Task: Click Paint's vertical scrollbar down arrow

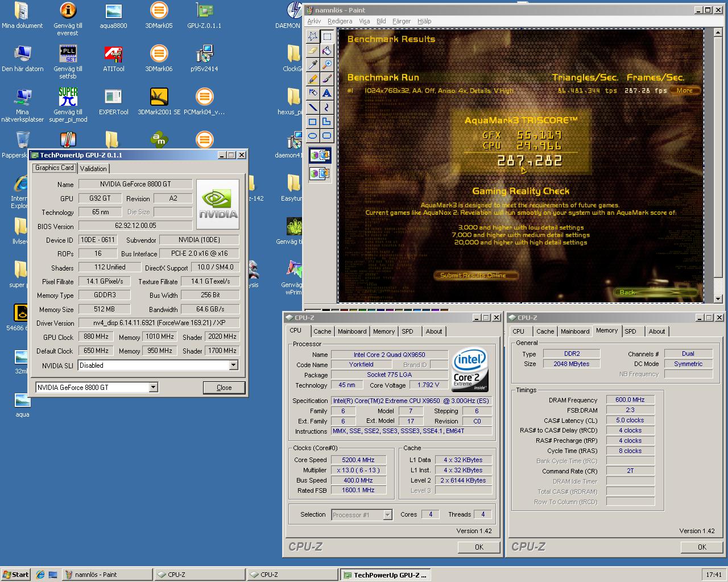Action: click(x=718, y=298)
